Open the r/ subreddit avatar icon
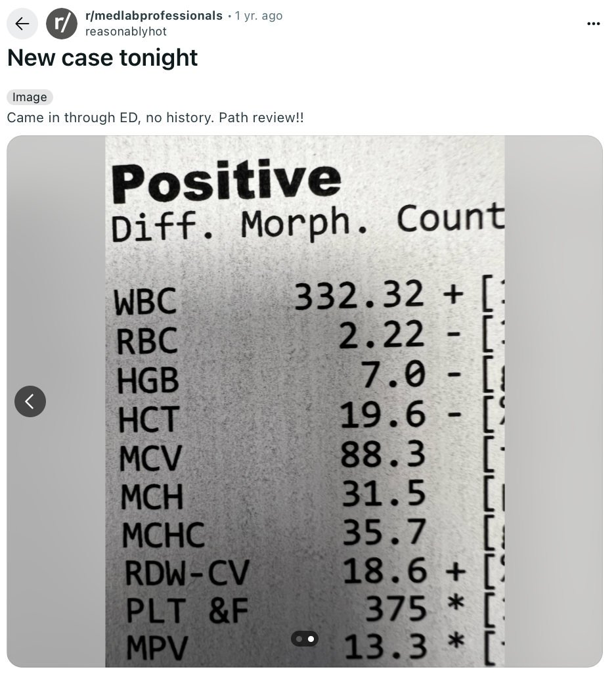616x682 pixels. click(62, 24)
